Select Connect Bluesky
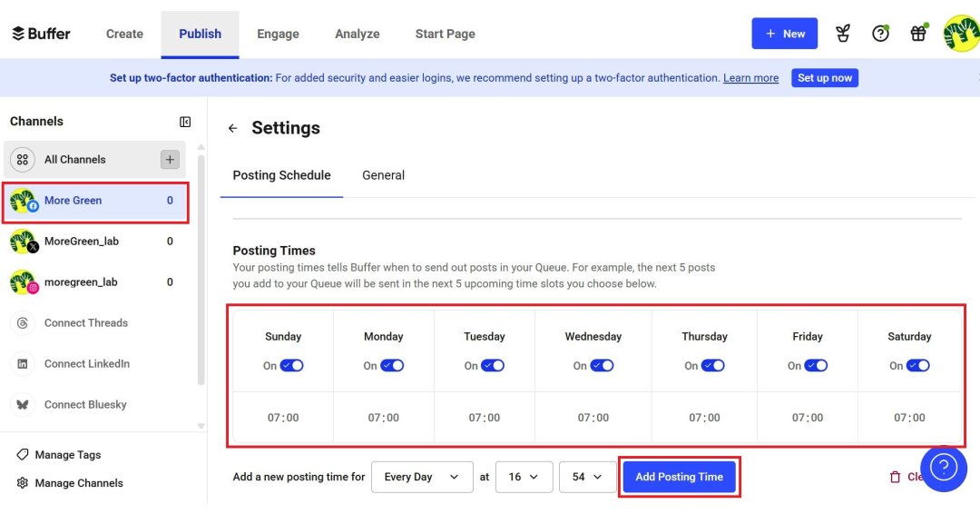This screenshot has width=980, height=514. click(85, 405)
